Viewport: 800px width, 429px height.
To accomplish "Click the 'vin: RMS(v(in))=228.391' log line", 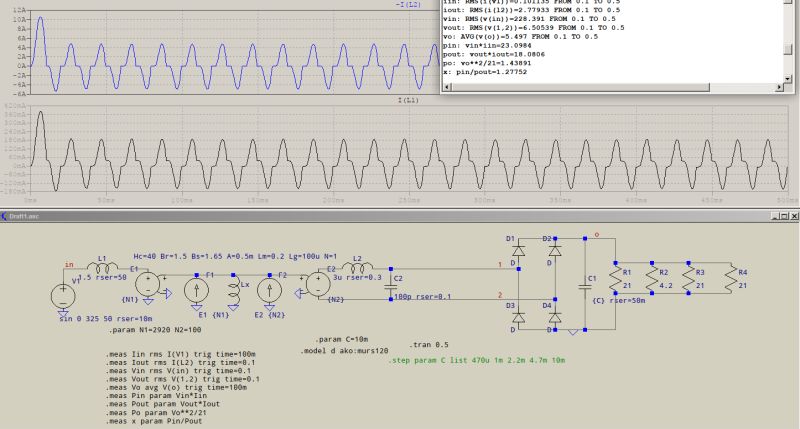I will (530, 19).
